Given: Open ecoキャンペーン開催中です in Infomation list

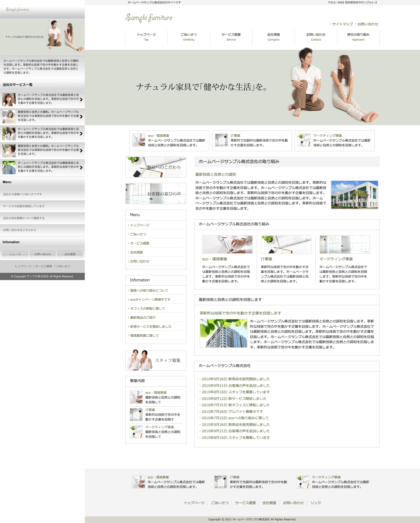Looking at the screenshot, I should [x=150, y=299].
